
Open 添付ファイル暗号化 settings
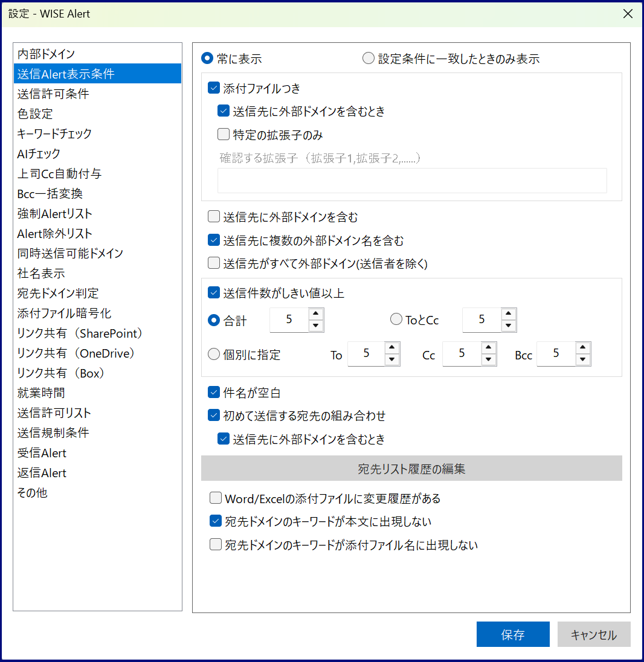point(97,313)
